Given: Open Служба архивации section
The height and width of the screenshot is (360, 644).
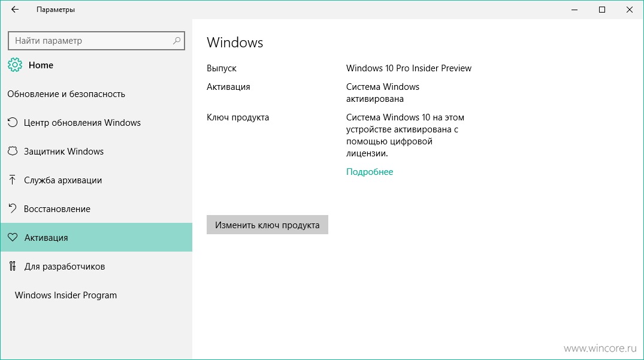Looking at the screenshot, I should click(x=96, y=180).
